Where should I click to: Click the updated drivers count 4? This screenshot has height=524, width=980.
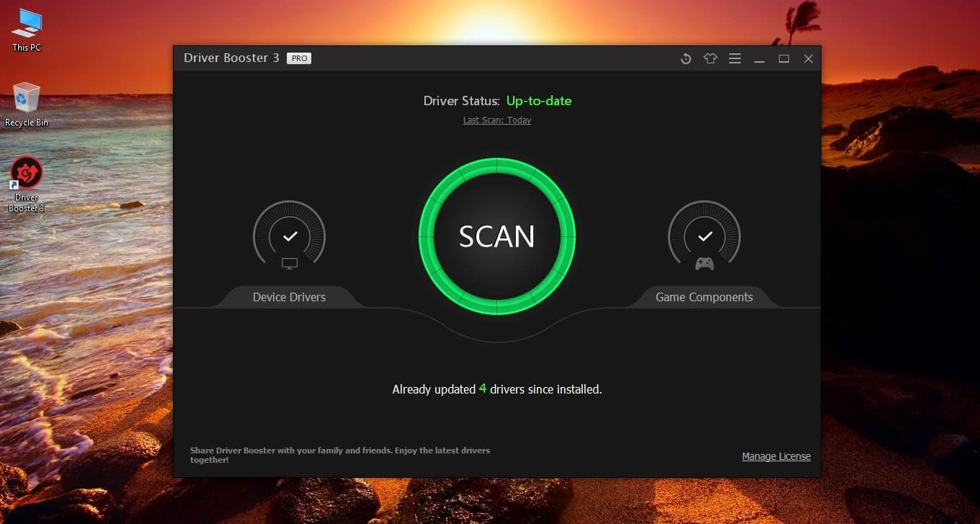[x=483, y=388]
